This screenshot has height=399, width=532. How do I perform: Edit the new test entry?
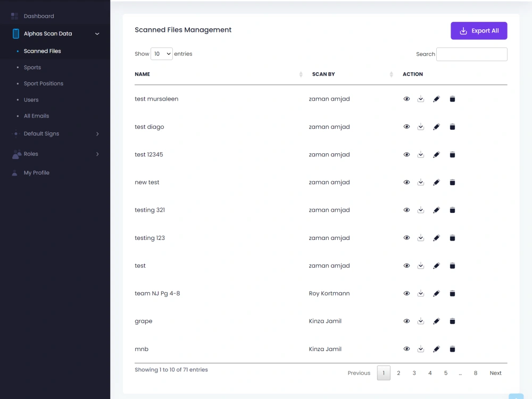coord(436,182)
